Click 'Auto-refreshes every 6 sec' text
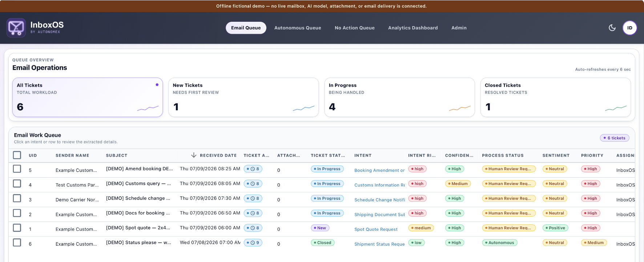The image size is (644, 262). point(603,69)
